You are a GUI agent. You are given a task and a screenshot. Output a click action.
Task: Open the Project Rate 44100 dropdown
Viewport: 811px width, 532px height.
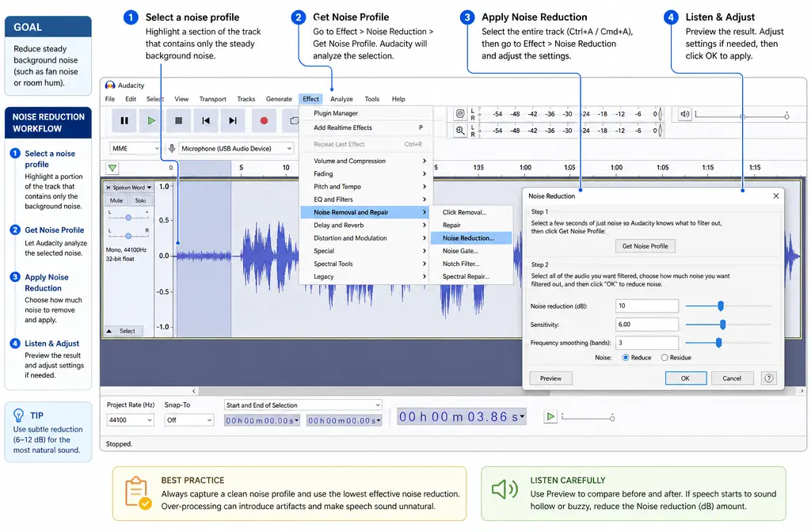pyautogui.click(x=131, y=420)
